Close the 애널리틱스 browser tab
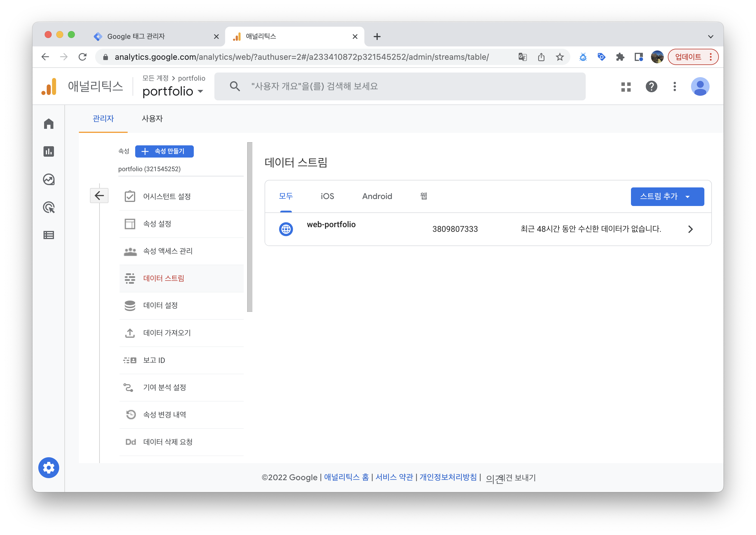Screen dimensions: 756x535 [355, 37]
